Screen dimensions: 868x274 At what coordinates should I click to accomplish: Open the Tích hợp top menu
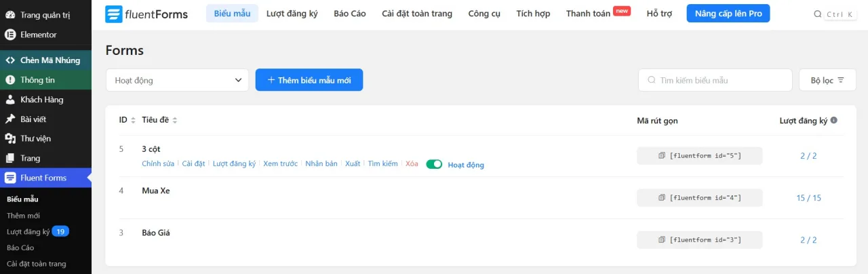pyautogui.click(x=533, y=14)
